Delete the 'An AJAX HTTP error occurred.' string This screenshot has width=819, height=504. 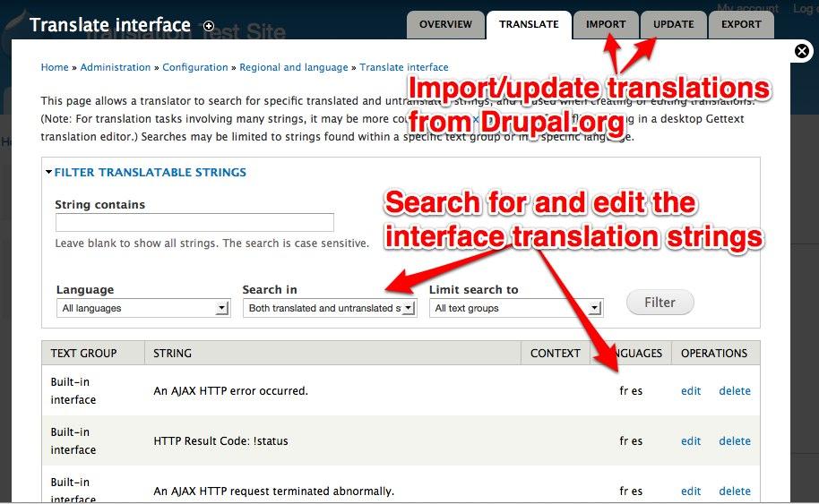point(735,391)
